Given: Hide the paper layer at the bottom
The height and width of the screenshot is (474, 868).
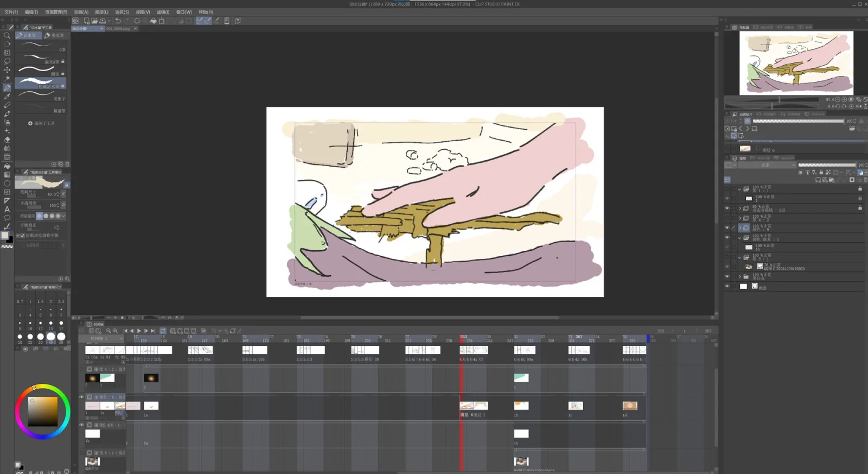Looking at the screenshot, I should click(727, 286).
